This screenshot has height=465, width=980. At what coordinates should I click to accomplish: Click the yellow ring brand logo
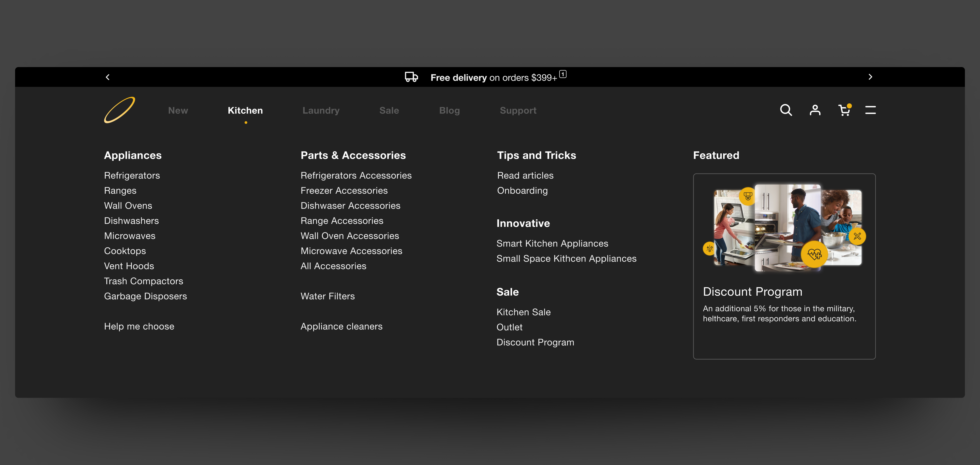pos(119,110)
